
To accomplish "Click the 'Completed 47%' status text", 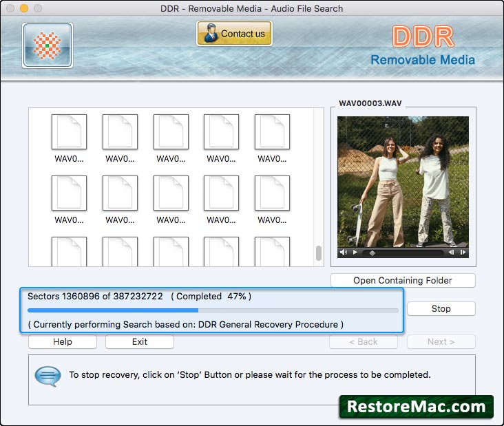I will tap(211, 296).
